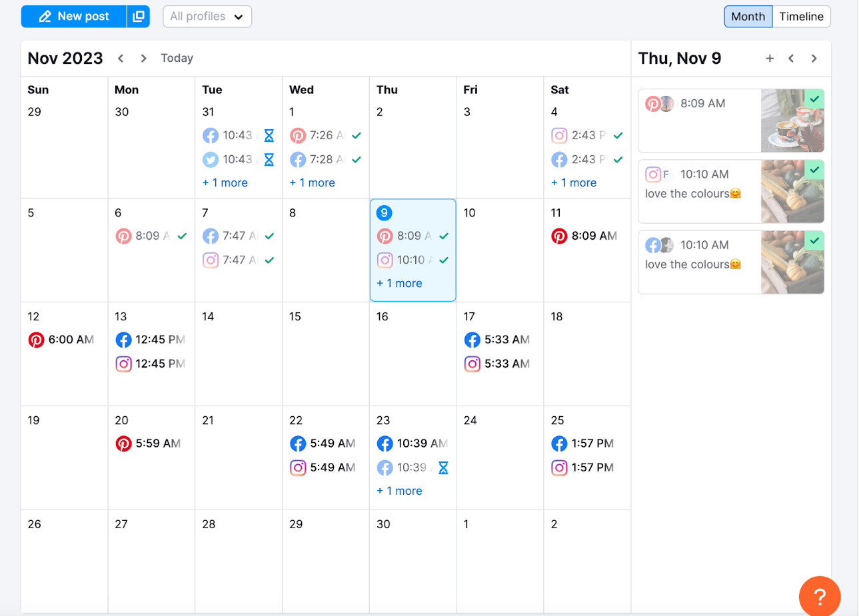Select the Facebook icon on Nov 13
Screen dimensions: 859x616
pyautogui.click(x=124, y=340)
